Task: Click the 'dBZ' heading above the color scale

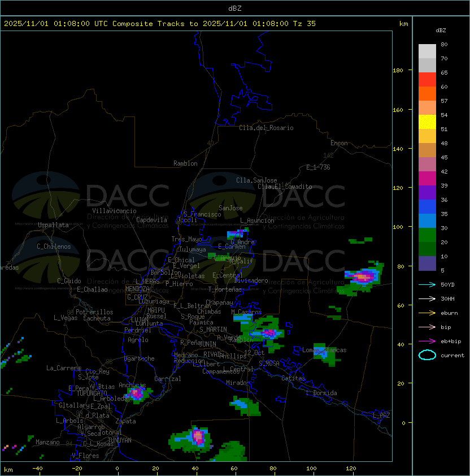Action: (441, 31)
